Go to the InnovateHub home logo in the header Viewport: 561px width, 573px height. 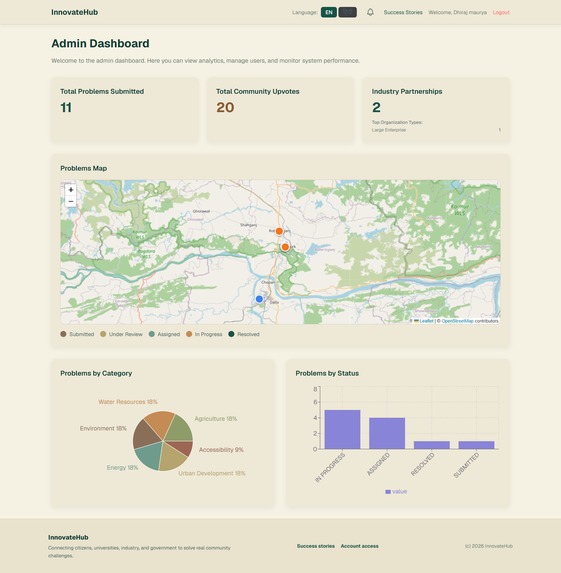tap(75, 12)
